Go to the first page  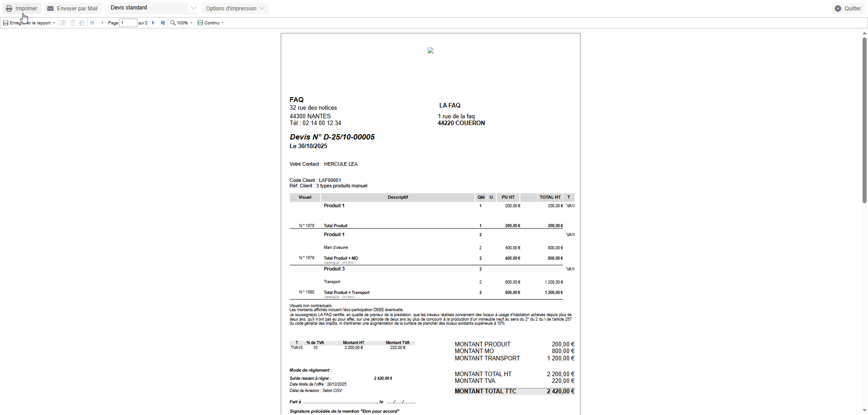point(93,23)
